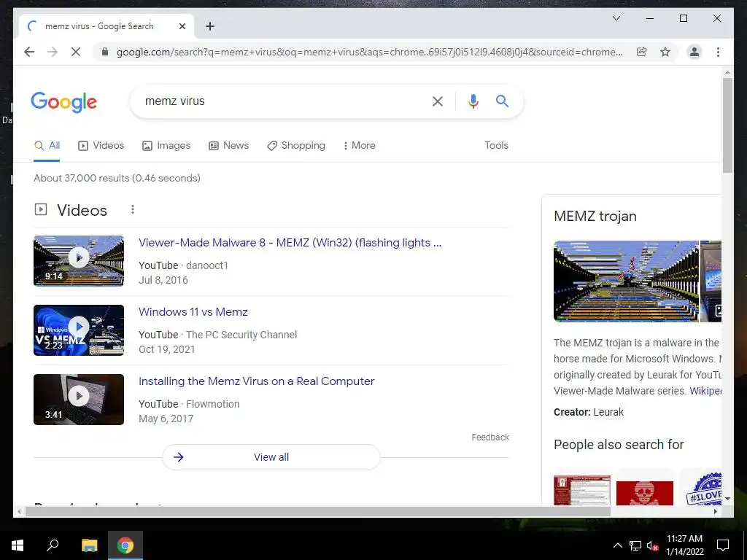
Task: Open the first People also search for thumbnail
Action: pyautogui.click(x=581, y=489)
